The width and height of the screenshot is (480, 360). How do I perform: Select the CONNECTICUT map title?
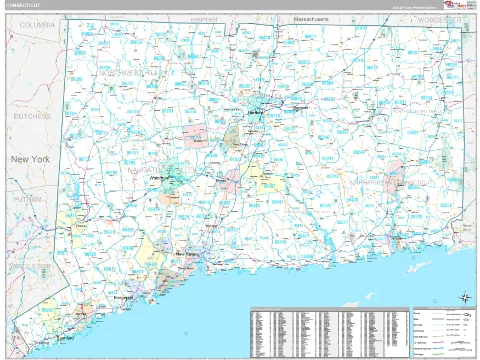point(23,5)
